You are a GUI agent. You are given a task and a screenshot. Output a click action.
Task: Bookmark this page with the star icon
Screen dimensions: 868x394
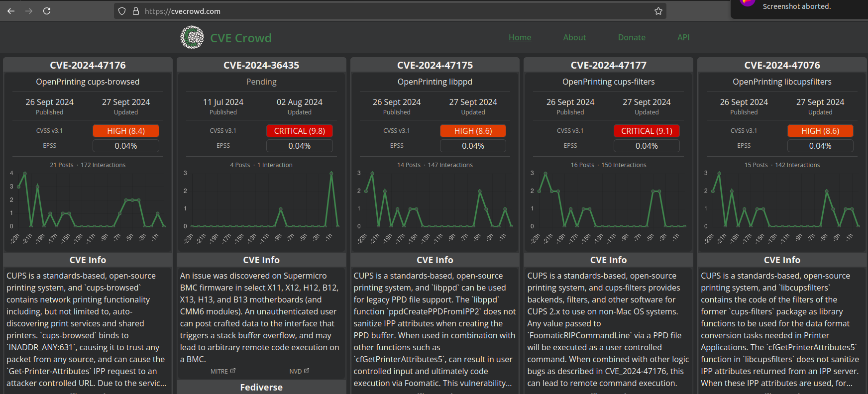[658, 11]
